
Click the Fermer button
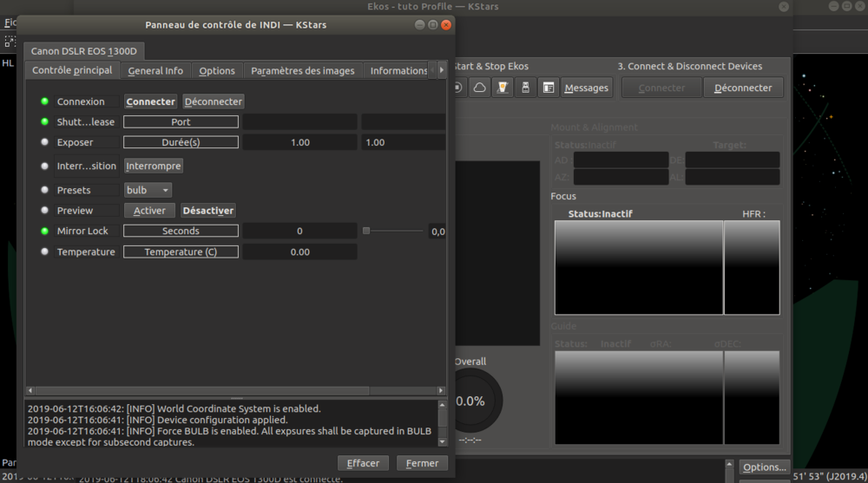[422, 463]
